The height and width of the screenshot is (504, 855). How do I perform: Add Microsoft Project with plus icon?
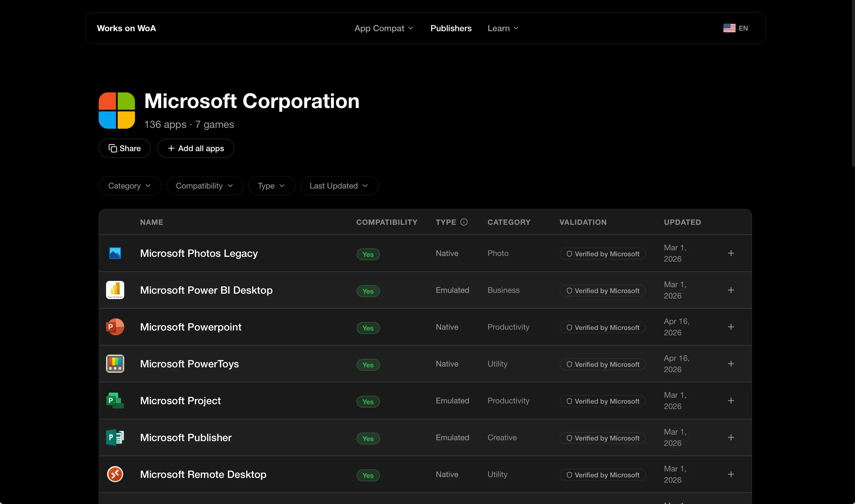731,401
